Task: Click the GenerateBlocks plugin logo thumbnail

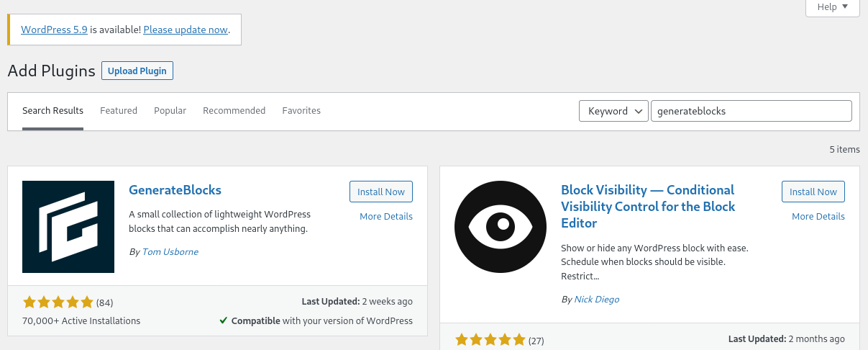Action: [x=68, y=227]
